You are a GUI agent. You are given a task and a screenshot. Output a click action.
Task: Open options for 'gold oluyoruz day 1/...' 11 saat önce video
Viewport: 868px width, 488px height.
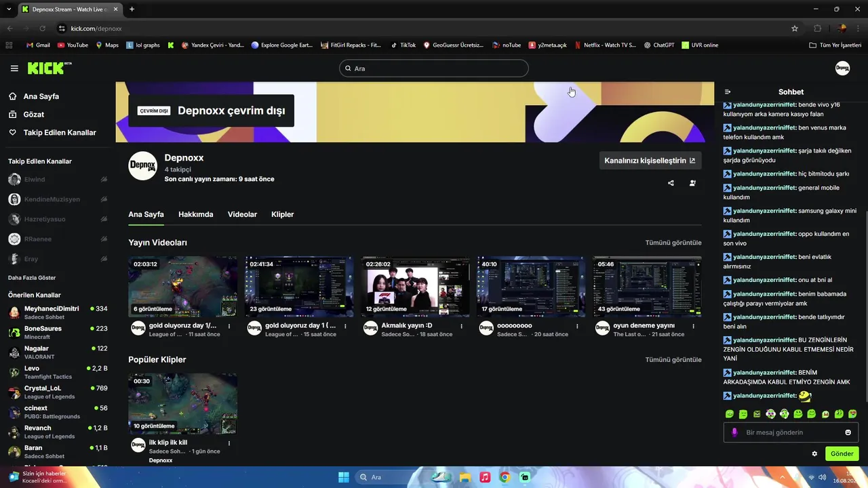pyautogui.click(x=229, y=326)
